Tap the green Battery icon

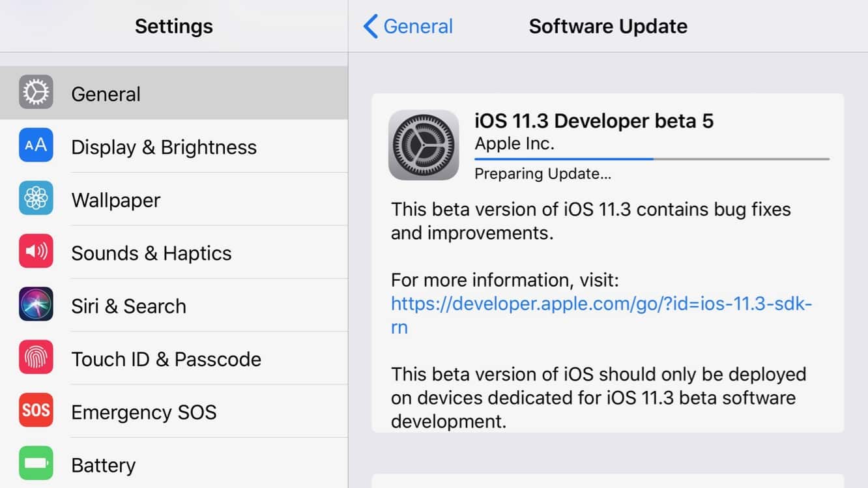[36, 463]
